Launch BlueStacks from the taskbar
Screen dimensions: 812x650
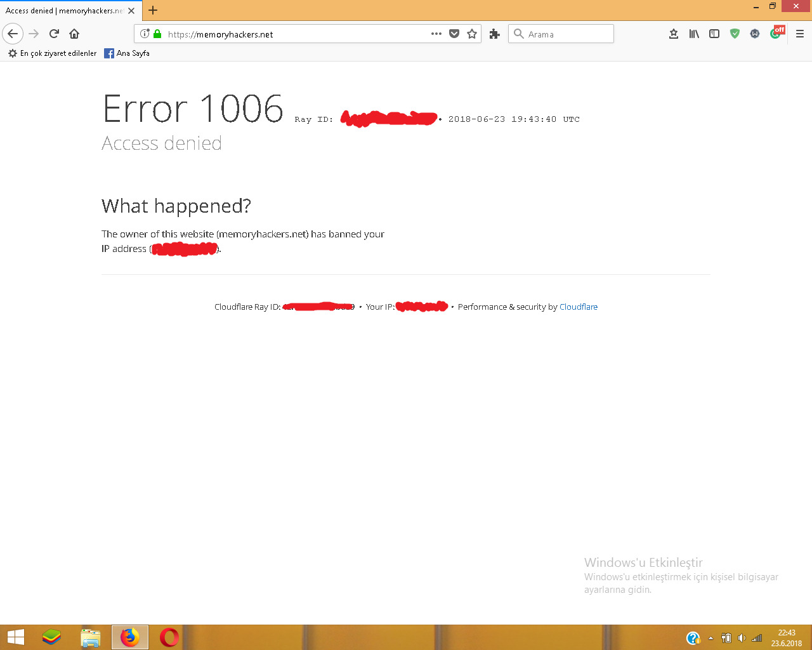tap(51, 637)
